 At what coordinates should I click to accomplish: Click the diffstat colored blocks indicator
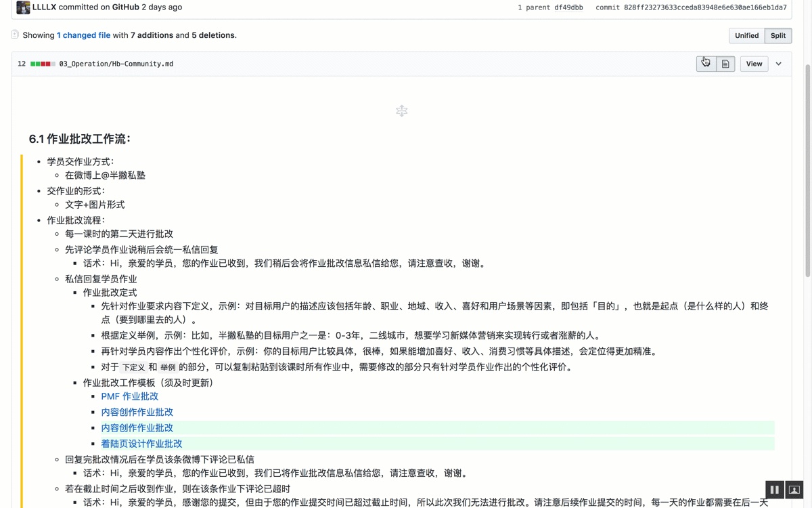tap(43, 64)
